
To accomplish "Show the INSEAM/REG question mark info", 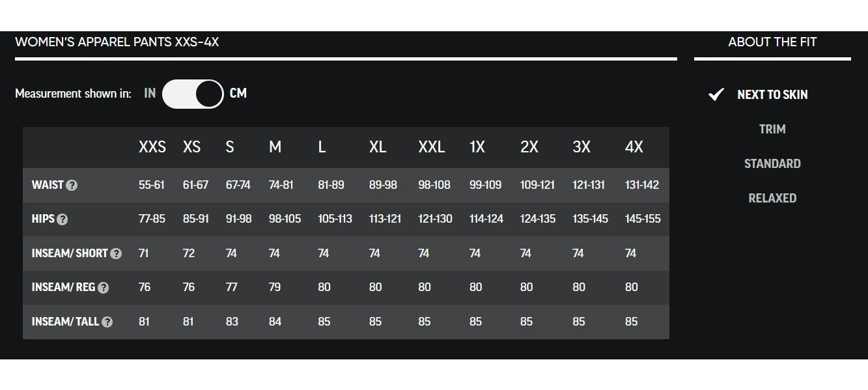I will [103, 288].
